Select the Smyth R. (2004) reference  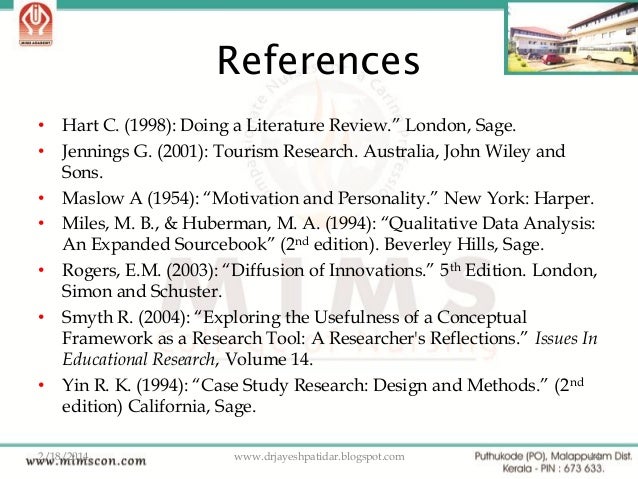329,338
